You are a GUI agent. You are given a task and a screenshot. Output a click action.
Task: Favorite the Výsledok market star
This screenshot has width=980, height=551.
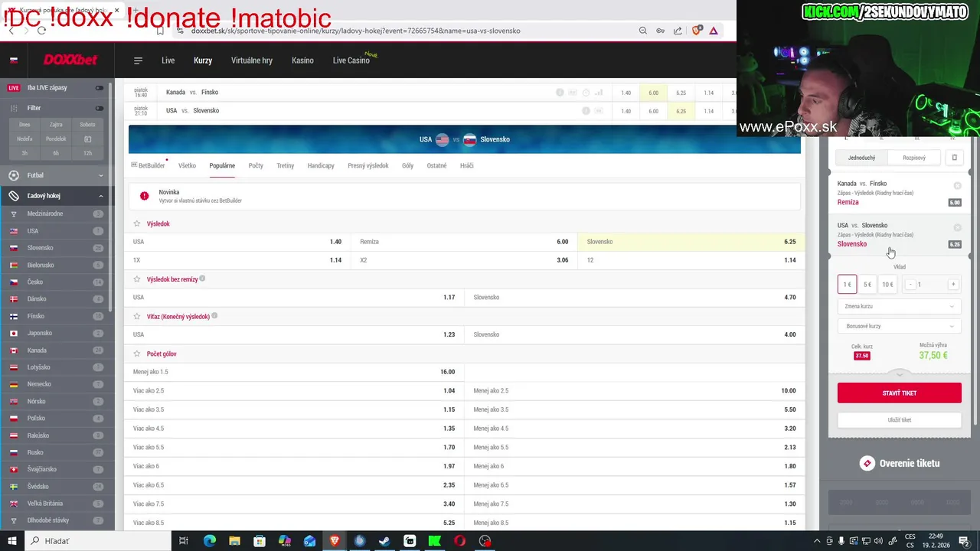137,223
